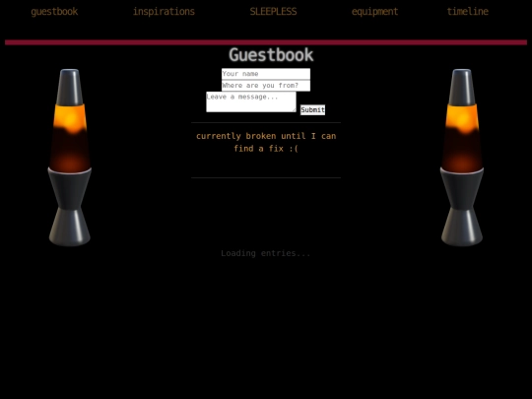The image size is (532, 399).
Task: Click the right lava lamp image
Action: (x=462, y=157)
